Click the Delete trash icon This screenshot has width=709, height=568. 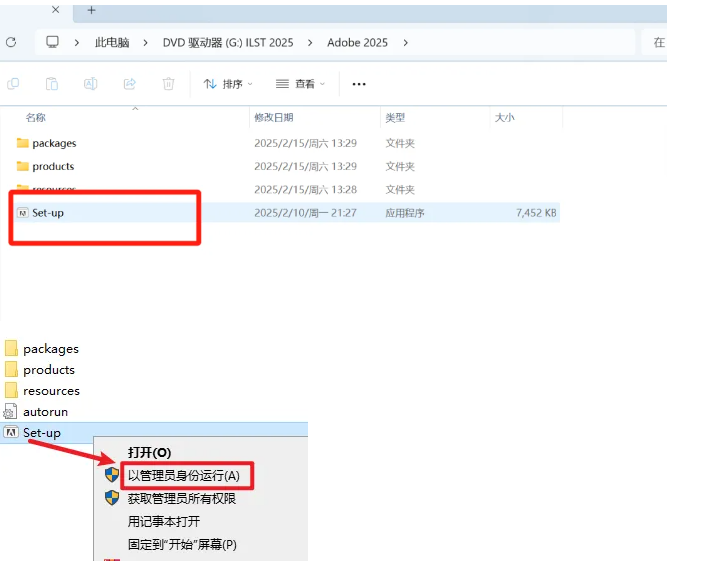(x=168, y=84)
